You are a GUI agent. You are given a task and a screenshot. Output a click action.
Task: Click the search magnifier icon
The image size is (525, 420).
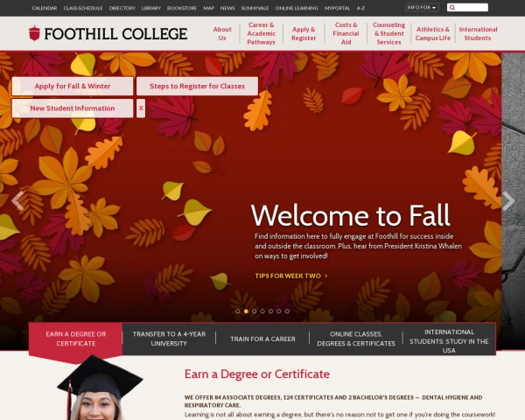tap(452, 7)
